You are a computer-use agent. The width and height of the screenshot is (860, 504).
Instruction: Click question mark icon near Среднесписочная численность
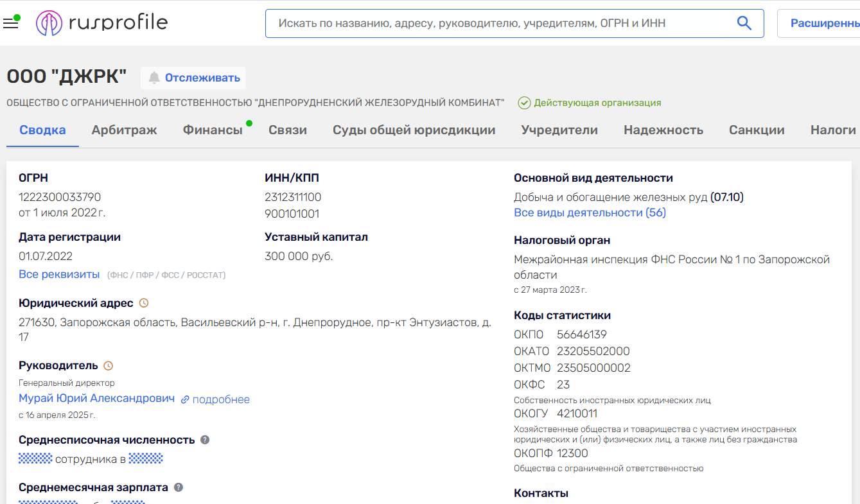coord(205,440)
